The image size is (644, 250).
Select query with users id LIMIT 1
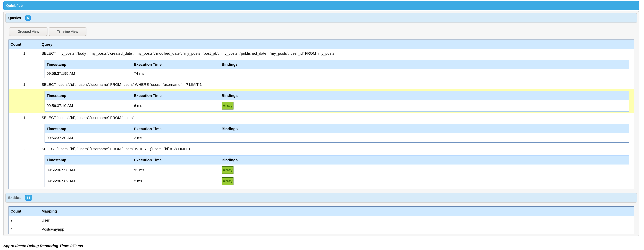point(116,149)
